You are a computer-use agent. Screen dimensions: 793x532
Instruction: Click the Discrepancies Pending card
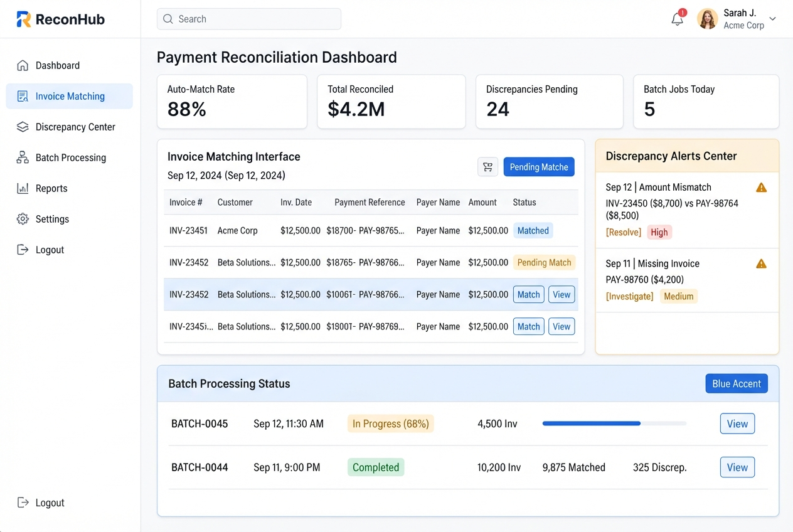[x=550, y=102]
